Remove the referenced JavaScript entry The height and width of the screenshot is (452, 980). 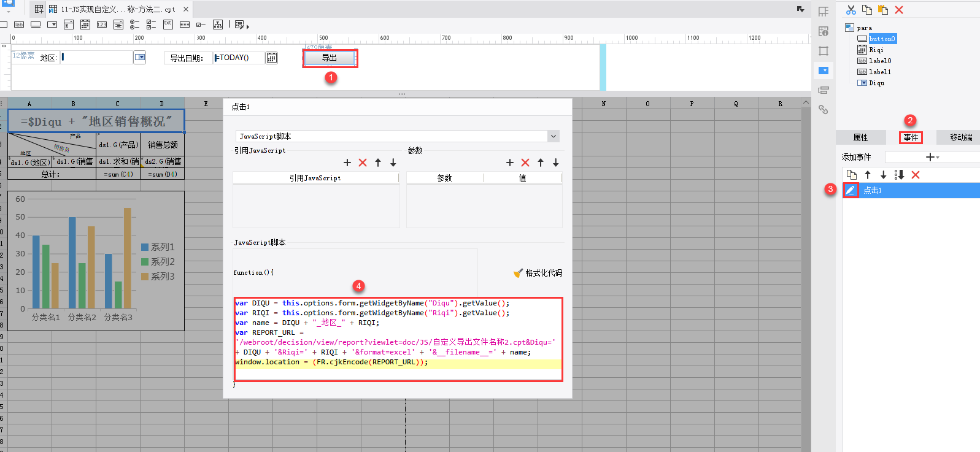363,163
